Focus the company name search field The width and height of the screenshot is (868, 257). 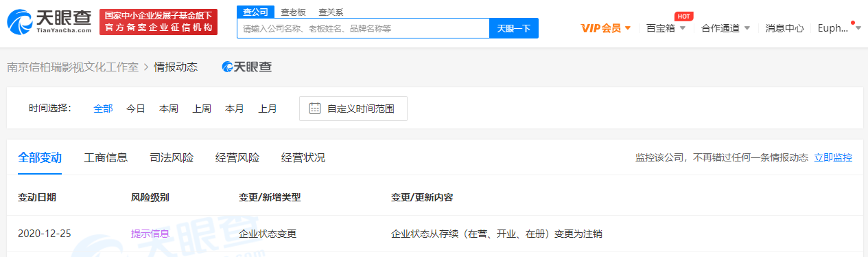363,28
